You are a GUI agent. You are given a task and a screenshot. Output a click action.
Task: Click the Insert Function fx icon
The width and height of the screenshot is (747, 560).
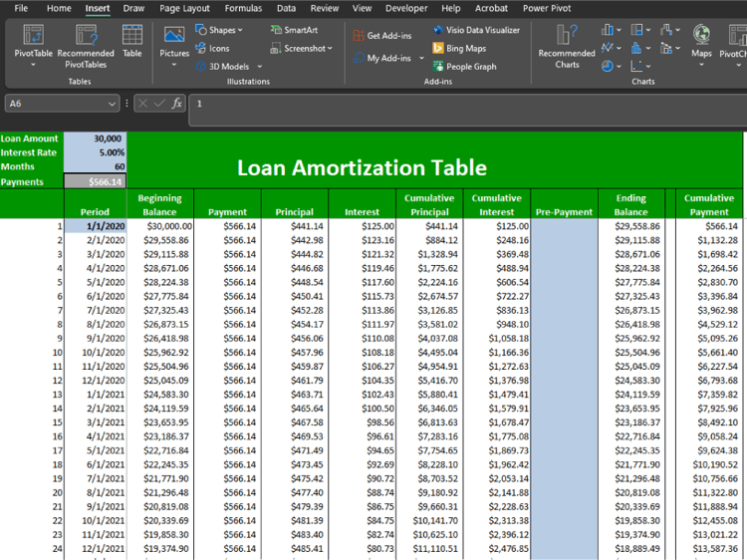[176, 103]
